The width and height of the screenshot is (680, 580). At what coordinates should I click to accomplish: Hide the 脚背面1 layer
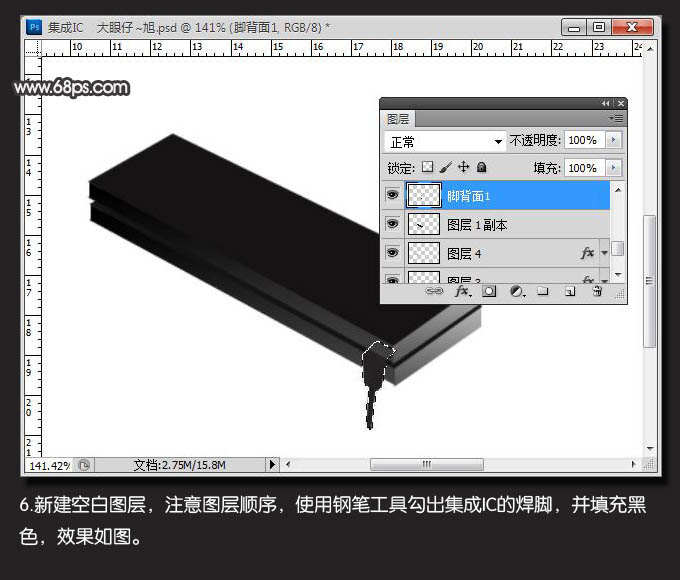392,194
